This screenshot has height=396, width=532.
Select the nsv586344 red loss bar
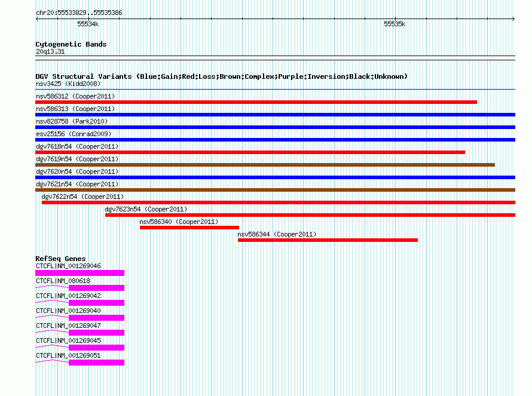pos(328,240)
